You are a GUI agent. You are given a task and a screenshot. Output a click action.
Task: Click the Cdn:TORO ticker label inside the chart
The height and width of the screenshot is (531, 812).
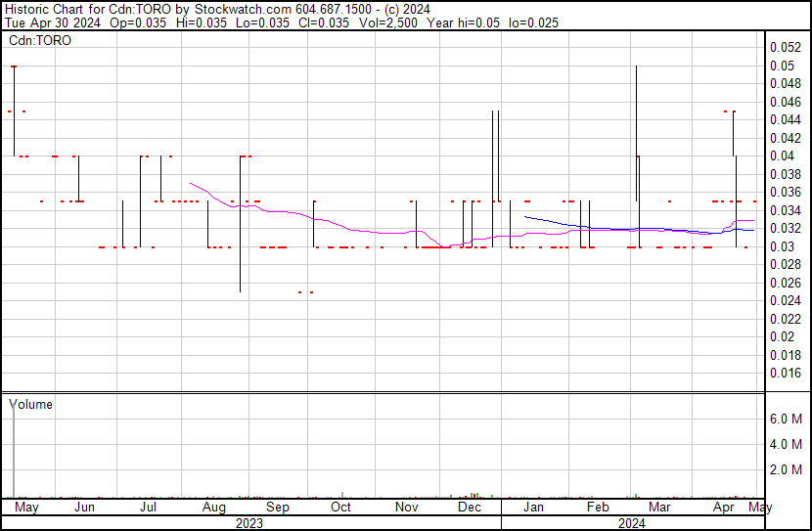40,41
